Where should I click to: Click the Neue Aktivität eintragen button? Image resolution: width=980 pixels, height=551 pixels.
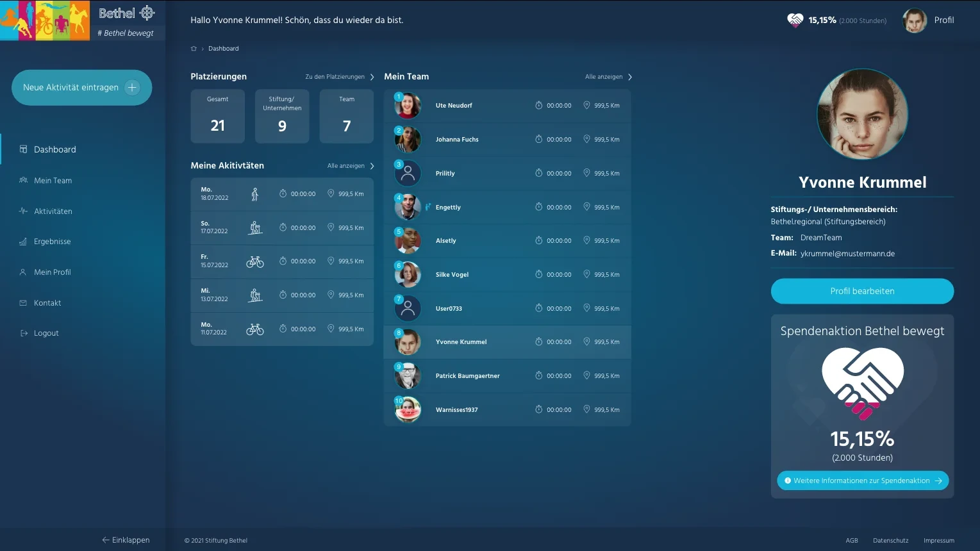(x=81, y=87)
